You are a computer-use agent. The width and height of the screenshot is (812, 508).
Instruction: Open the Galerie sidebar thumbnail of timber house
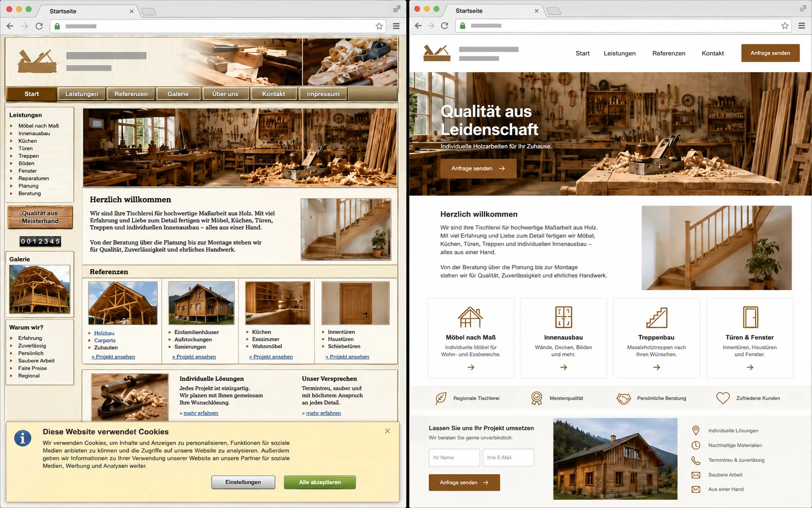[39, 289]
